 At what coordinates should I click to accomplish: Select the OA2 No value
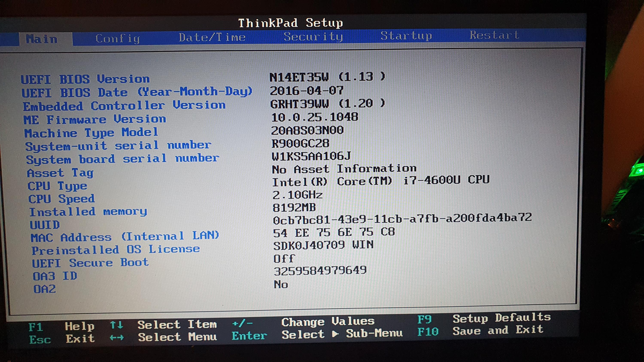point(281,285)
